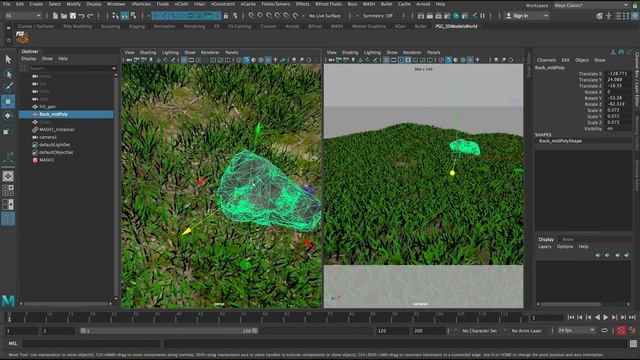Toggle snap to grid magnet icon
This screenshot has width=640, height=360.
(251, 16)
